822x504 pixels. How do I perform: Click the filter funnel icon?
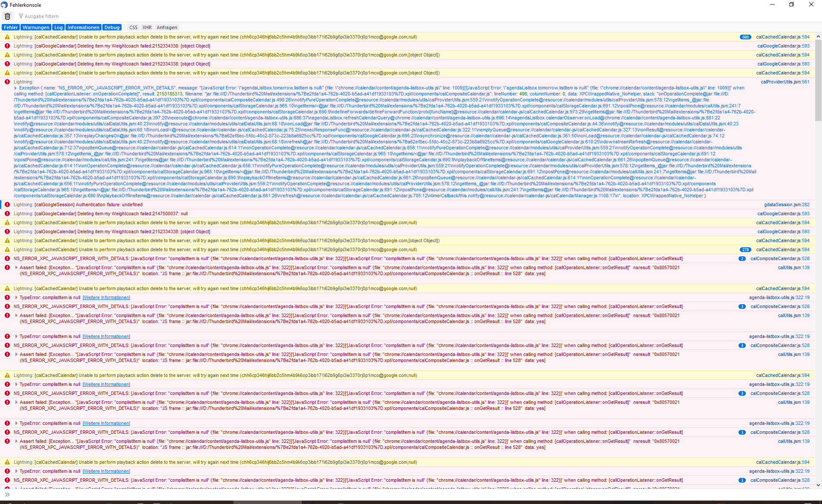tap(21, 16)
